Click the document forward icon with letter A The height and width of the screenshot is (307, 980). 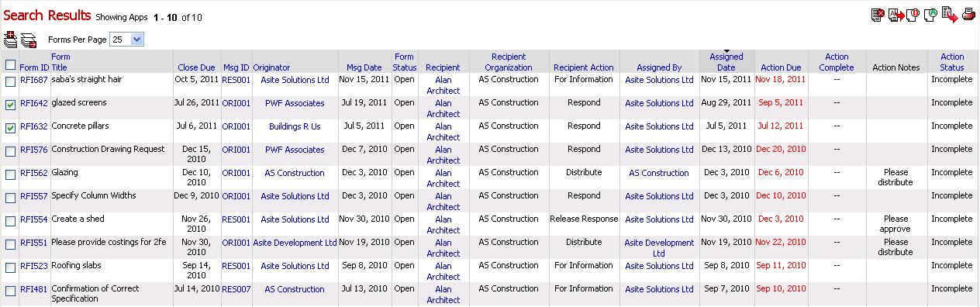pos(896,15)
